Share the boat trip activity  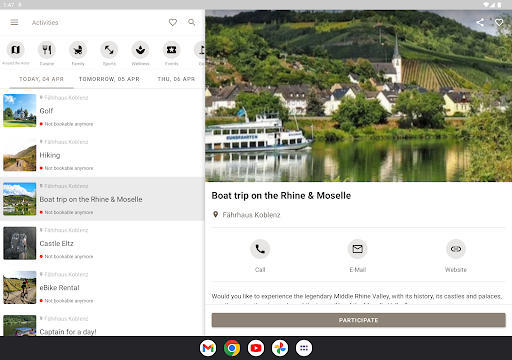(x=480, y=22)
